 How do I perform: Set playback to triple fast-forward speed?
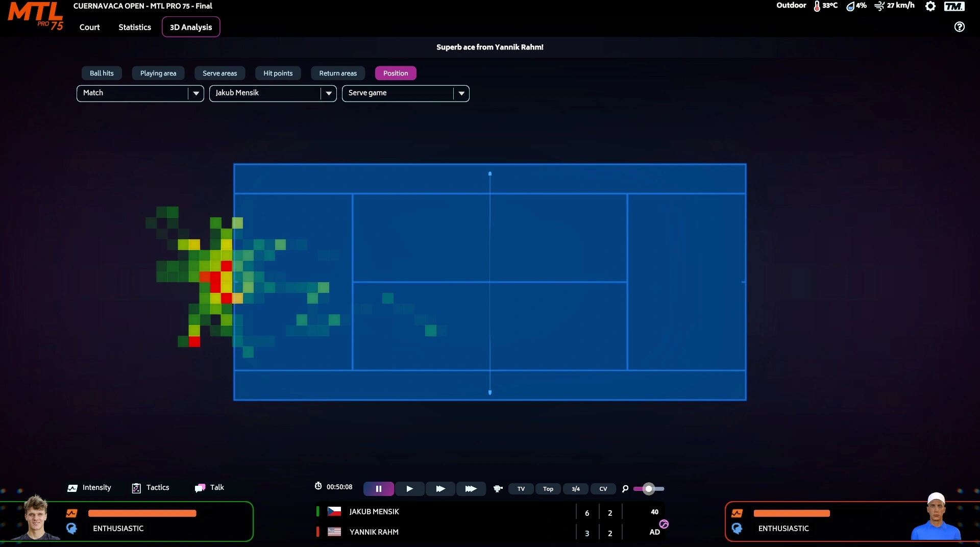pos(471,489)
